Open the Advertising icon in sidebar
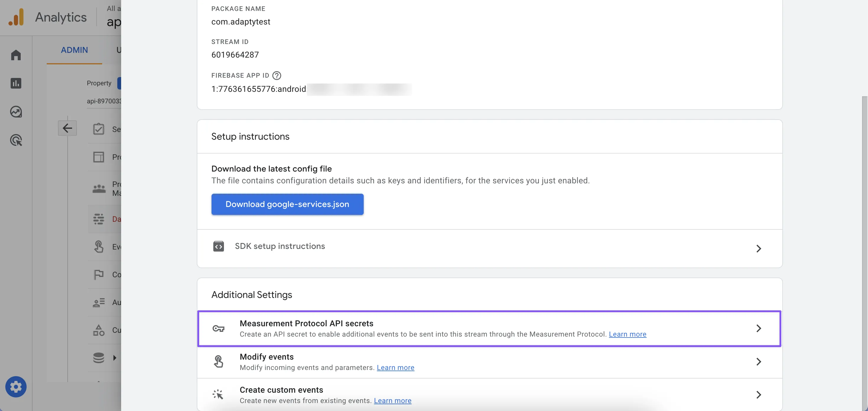The width and height of the screenshot is (868, 411). pyautogui.click(x=16, y=140)
